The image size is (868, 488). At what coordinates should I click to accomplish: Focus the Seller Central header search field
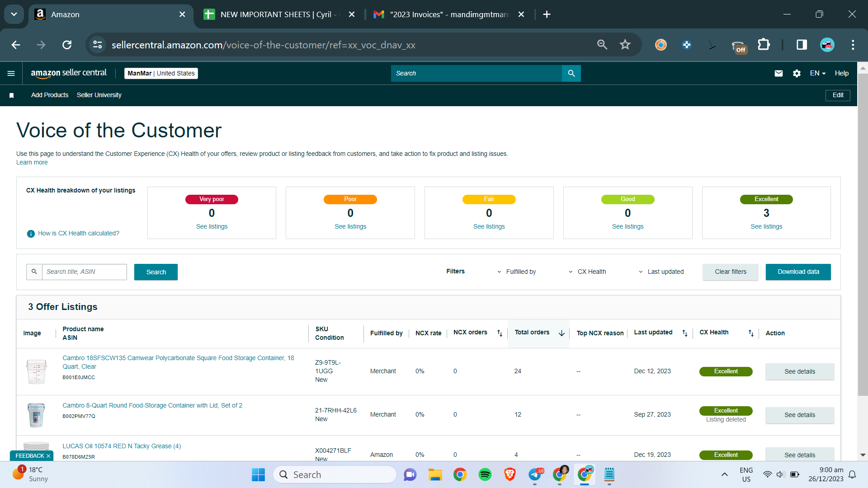coord(476,73)
